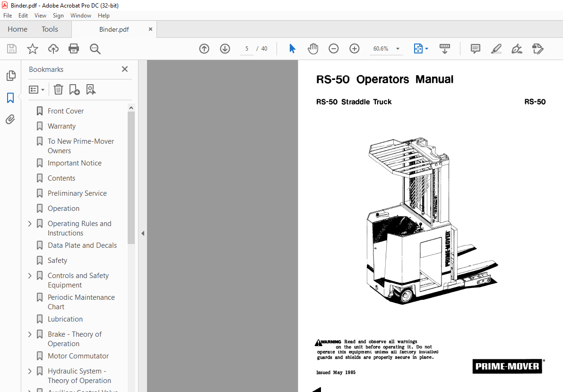The height and width of the screenshot is (392, 563).
Task: Open the Safety bookmark
Action: (x=58, y=261)
